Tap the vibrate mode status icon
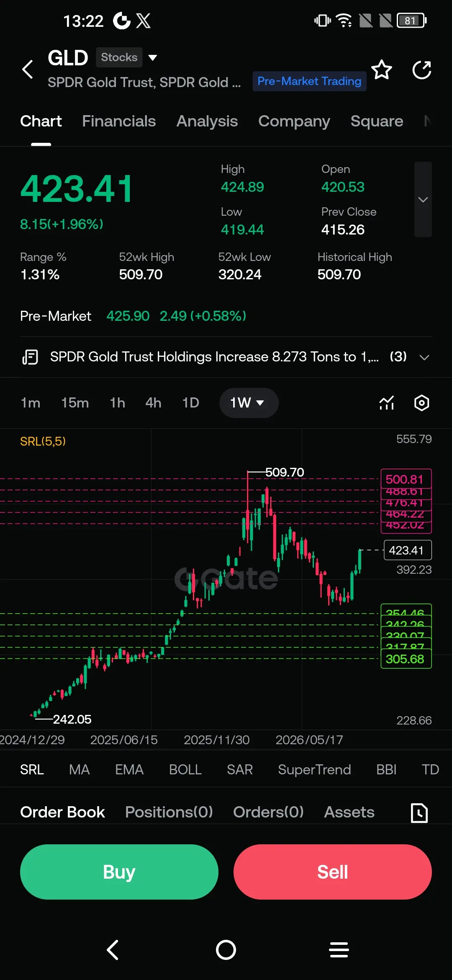 pos(322,21)
